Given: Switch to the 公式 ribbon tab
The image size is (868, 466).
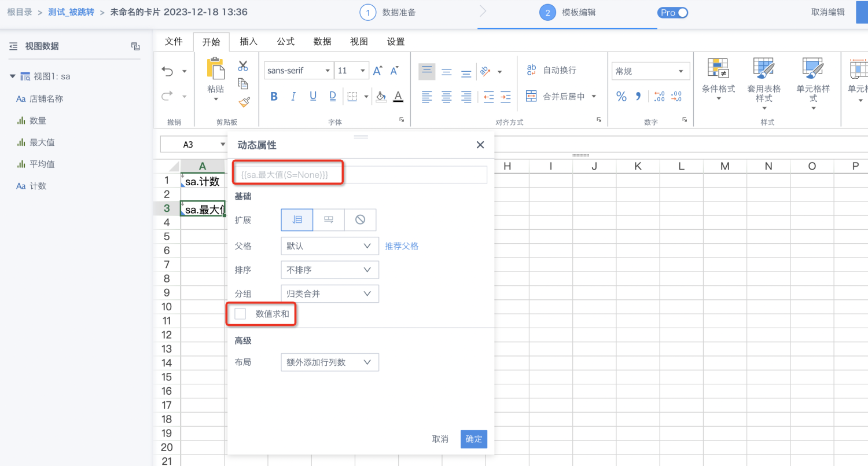Looking at the screenshot, I should click(285, 42).
